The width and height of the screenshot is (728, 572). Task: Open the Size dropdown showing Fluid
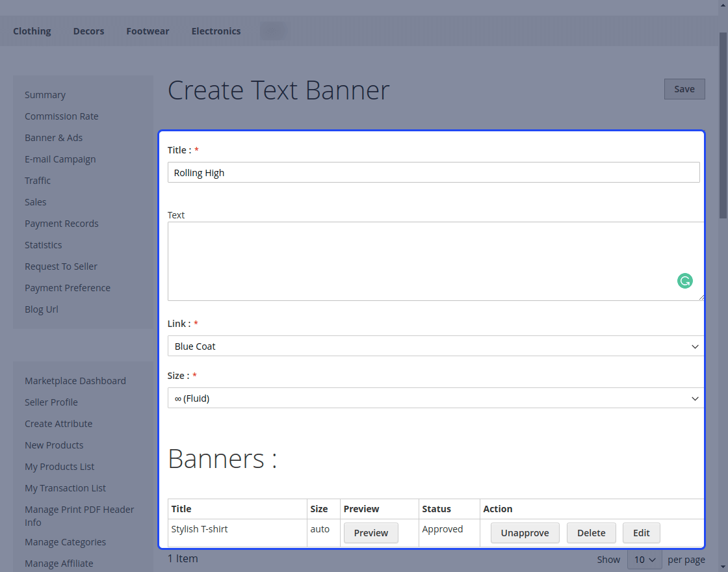[435, 398]
